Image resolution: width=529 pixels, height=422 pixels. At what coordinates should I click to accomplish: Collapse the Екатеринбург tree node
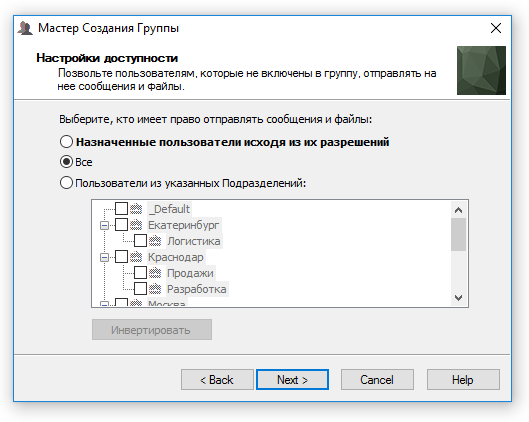105,225
